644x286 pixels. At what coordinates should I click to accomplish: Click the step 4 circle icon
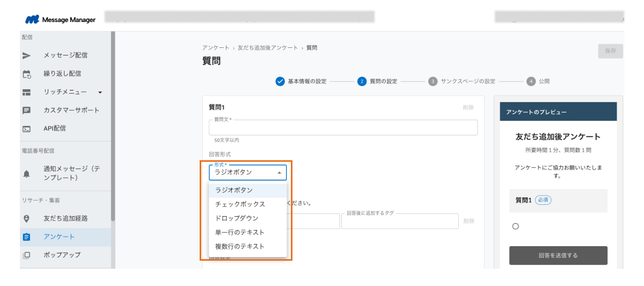(531, 81)
